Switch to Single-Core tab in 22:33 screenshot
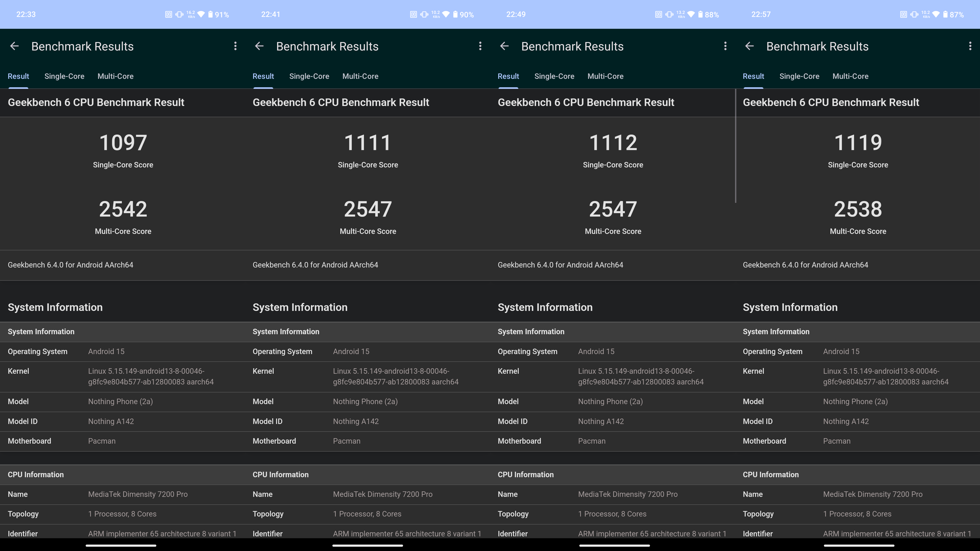 64,76
